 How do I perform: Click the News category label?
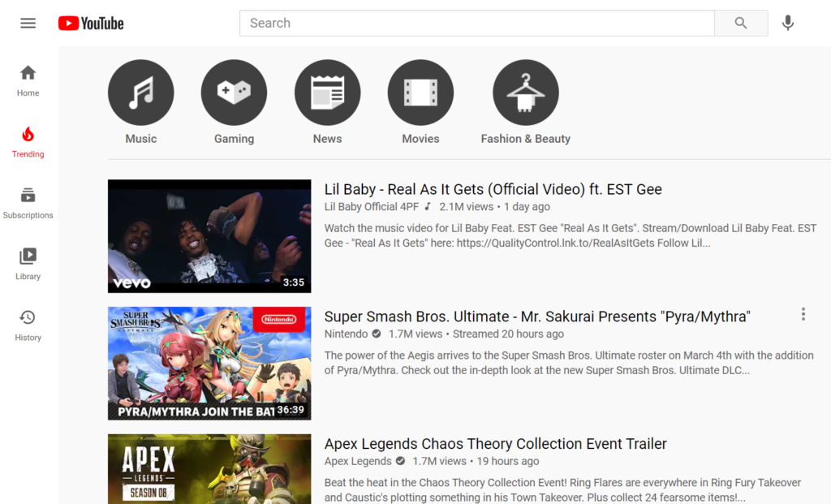328,139
